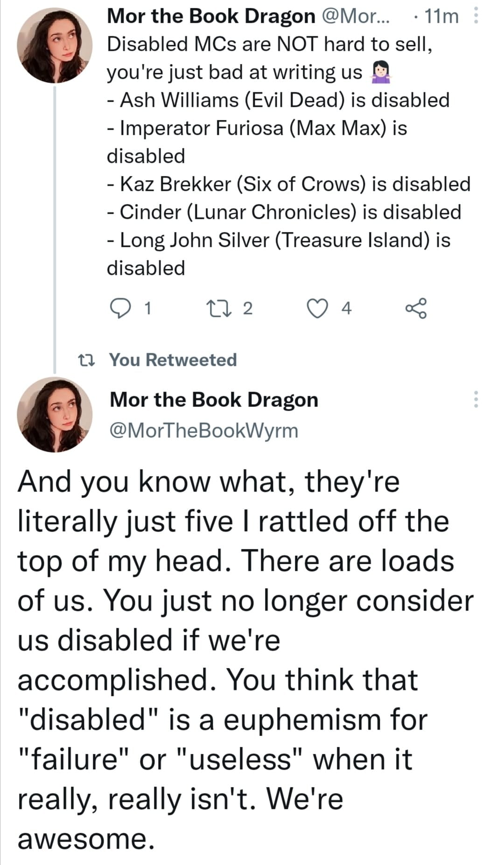504x865 pixels.
Task: Click the 11m timestamp
Action: click(x=441, y=17)
